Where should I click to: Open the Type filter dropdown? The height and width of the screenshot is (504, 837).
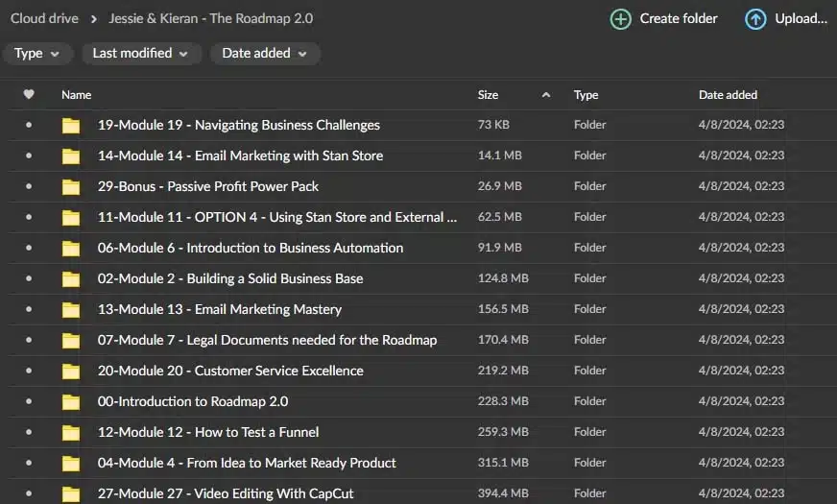click(36, 54)
